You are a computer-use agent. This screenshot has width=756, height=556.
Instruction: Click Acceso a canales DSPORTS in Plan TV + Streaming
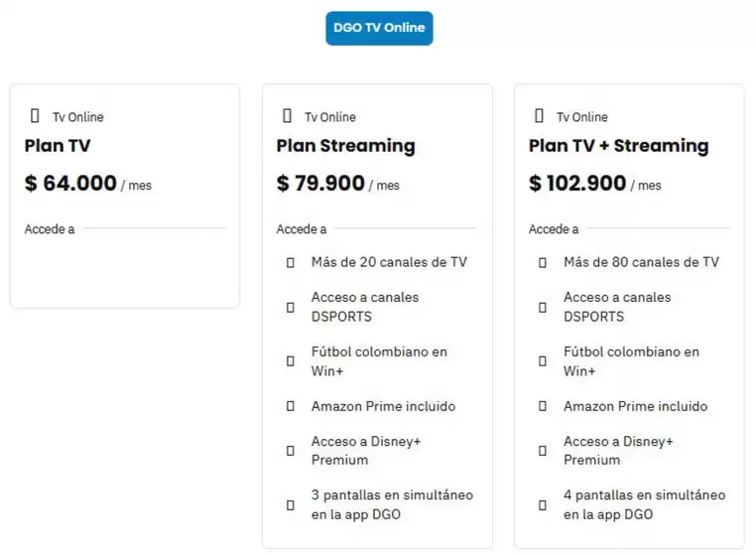(x=617, y=307)
